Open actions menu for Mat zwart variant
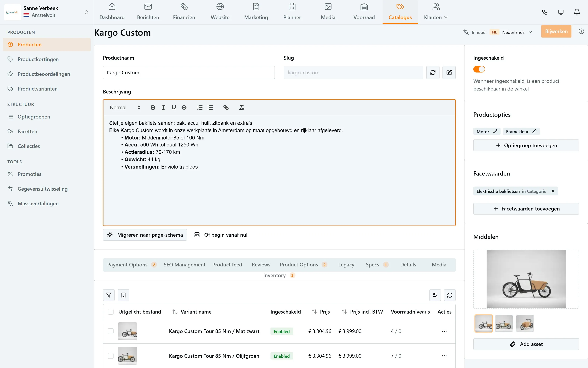Screen dimensions: 588x368 (444, 331)
